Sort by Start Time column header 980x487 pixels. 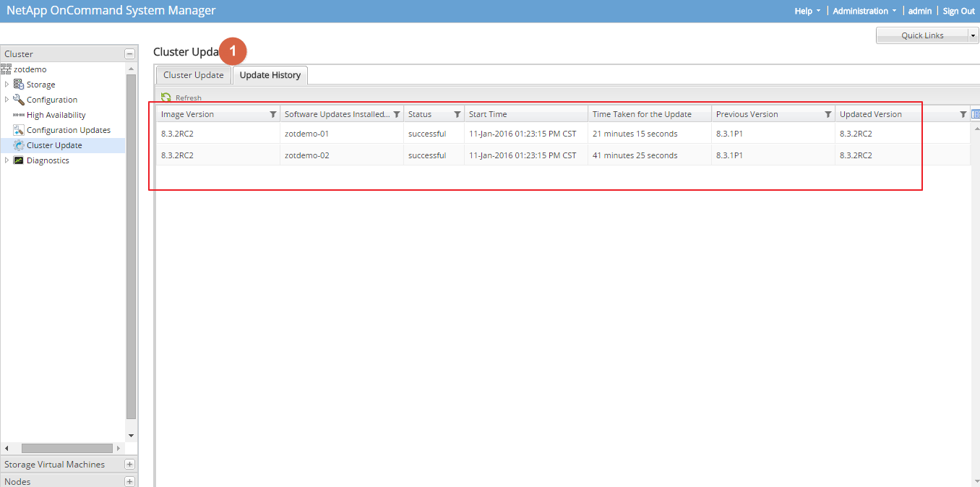click(x=526, y=114)
